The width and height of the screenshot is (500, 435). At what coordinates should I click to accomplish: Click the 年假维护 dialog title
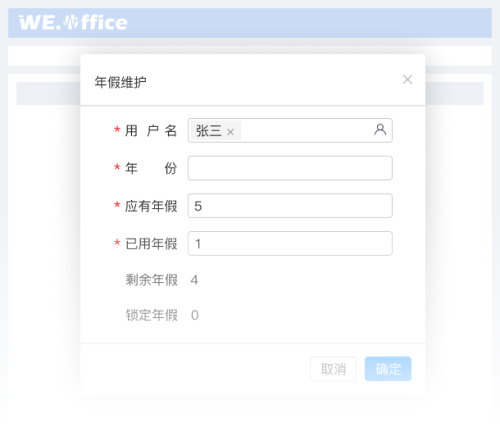[120, 82]
